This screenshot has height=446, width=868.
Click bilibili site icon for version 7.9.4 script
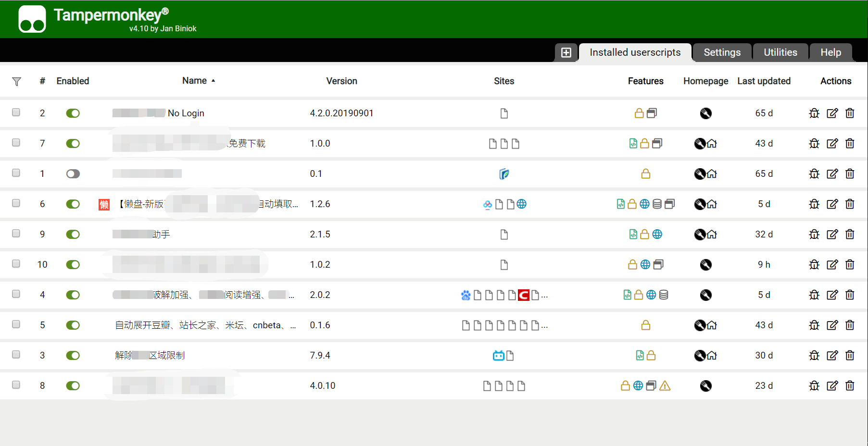[499, 356]
